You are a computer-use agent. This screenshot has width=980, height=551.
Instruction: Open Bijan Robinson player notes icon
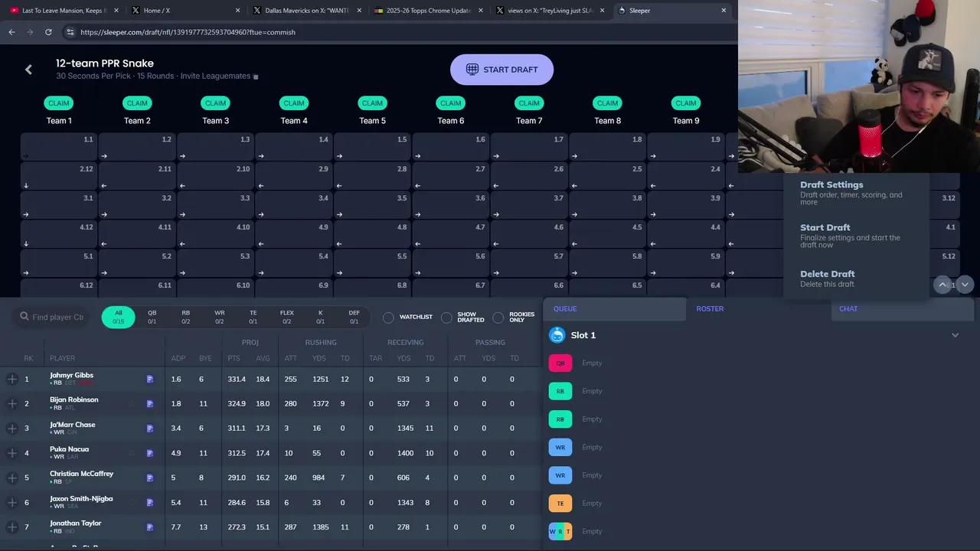coord(150,403)
